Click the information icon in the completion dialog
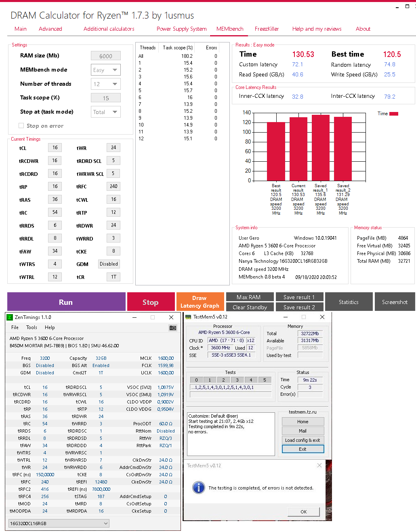Viewport: 416px width, 532px height. click(x=198, y=488)
